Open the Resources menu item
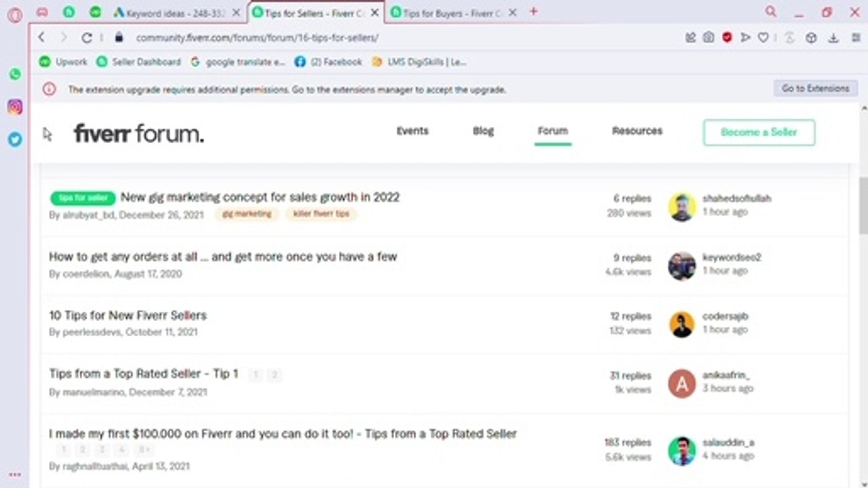Screen dimensions: 868x488 coord(637,131)
